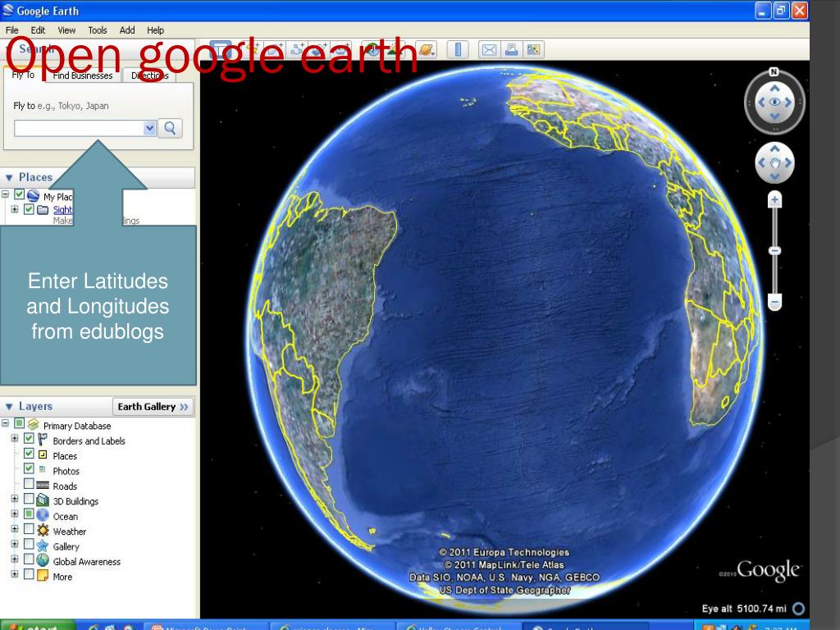Open the Fly to history dropdown arrow
The height and width of the screenshot is (630, 840).
click(x=149, y=129)
